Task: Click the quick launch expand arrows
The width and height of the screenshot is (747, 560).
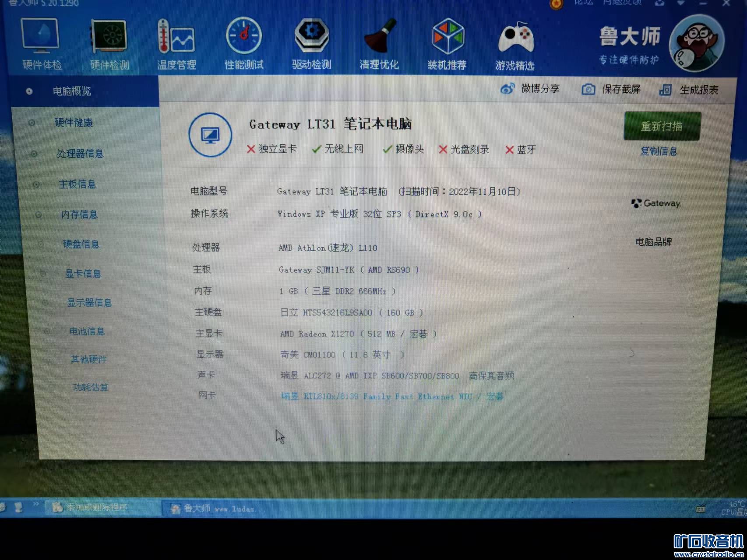Action: coord(36,504)
